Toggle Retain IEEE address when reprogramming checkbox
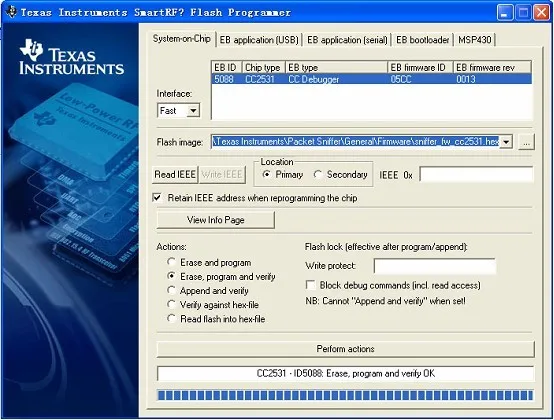 click(x=157, y=197)
